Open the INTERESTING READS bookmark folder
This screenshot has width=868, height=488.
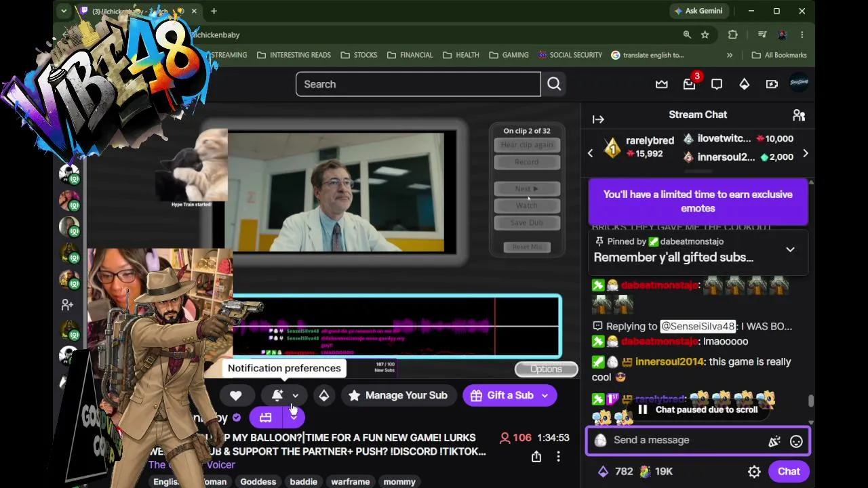294,55
